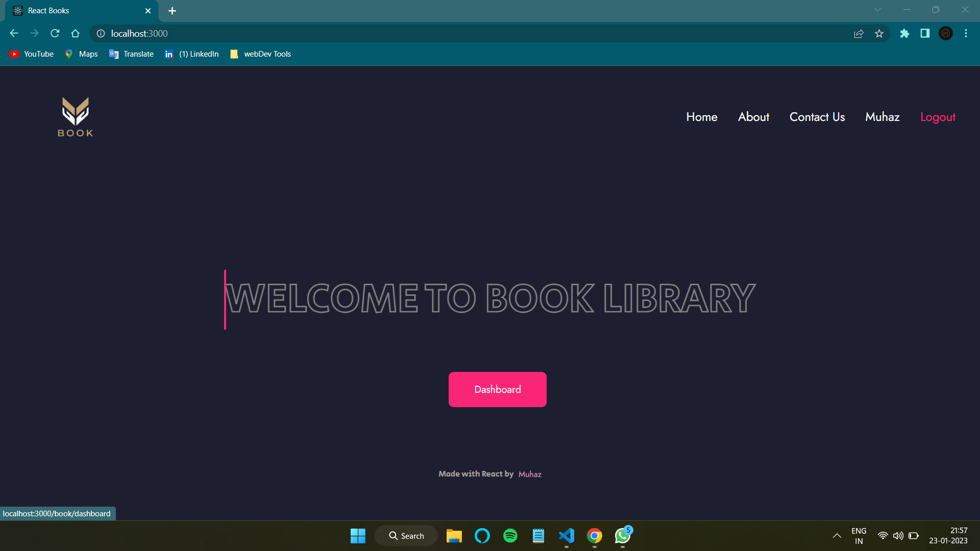Reload the current page

tap(55, 33)
